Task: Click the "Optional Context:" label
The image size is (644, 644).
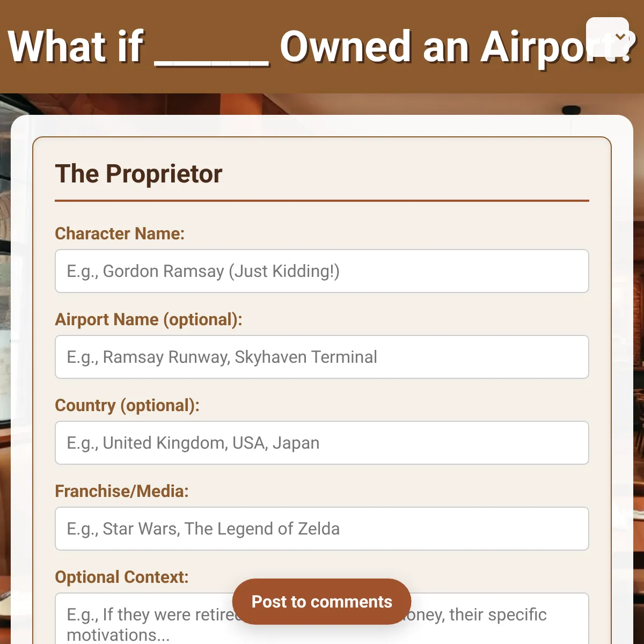Action: coord(122,577)
